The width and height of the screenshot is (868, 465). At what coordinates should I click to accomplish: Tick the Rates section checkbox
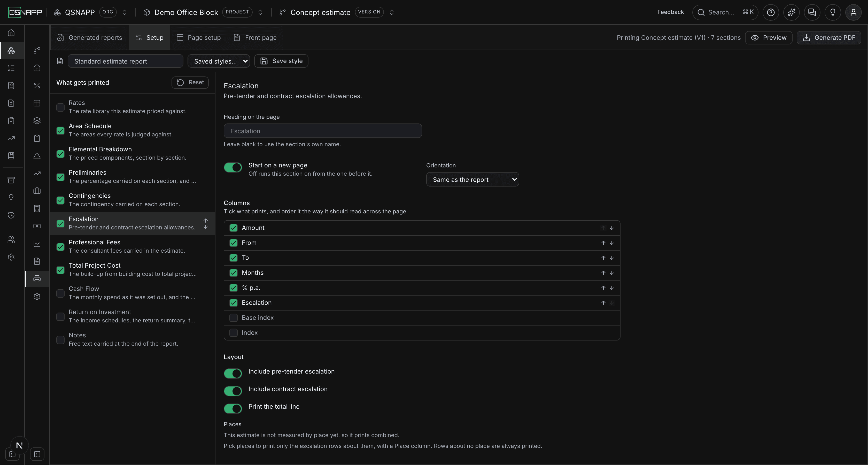click(x=60, y=107)
